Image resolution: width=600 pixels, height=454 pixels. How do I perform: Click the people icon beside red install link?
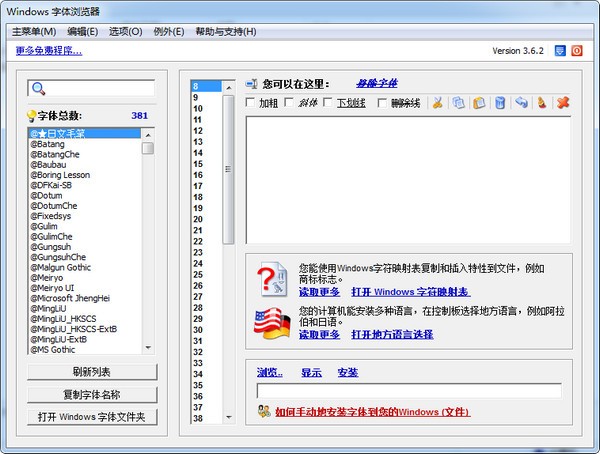[264, 411]
